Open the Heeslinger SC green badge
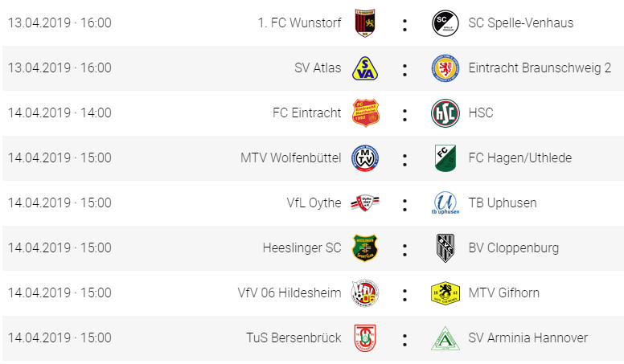This screenshot has height=364, width=624. click(x=365, y=247)
